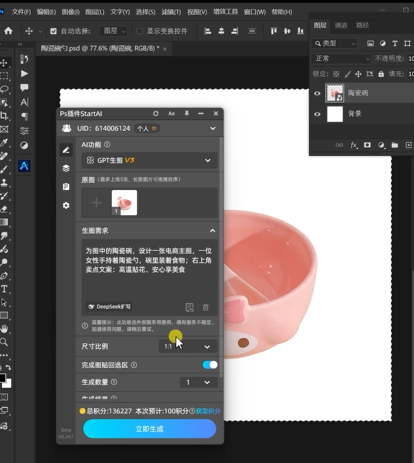414x463 pixels.
Task: Open the generation count dropdown
Action: (198, 382)
